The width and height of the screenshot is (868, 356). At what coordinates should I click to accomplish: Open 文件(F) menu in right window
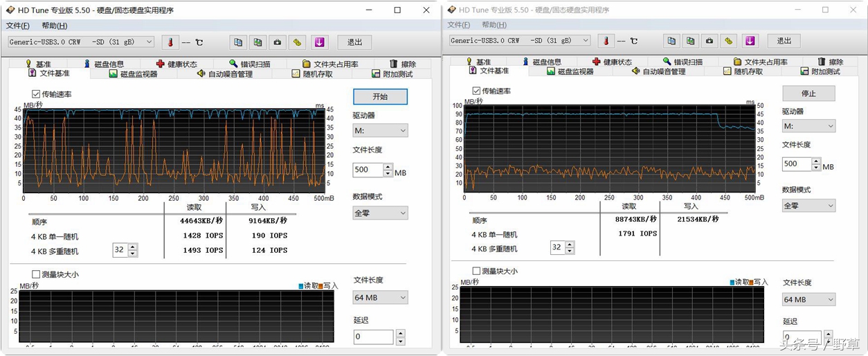[459, 25]
